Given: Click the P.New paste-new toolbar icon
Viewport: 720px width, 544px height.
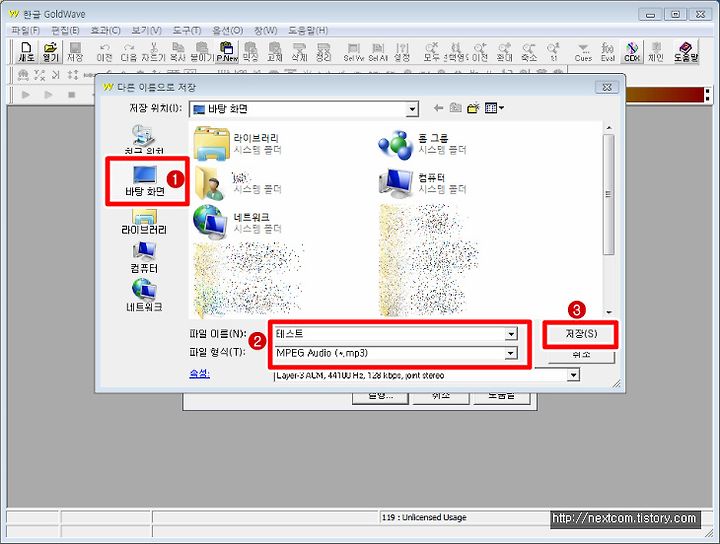Looking at the screenshot, I should [x=227, y=51].
